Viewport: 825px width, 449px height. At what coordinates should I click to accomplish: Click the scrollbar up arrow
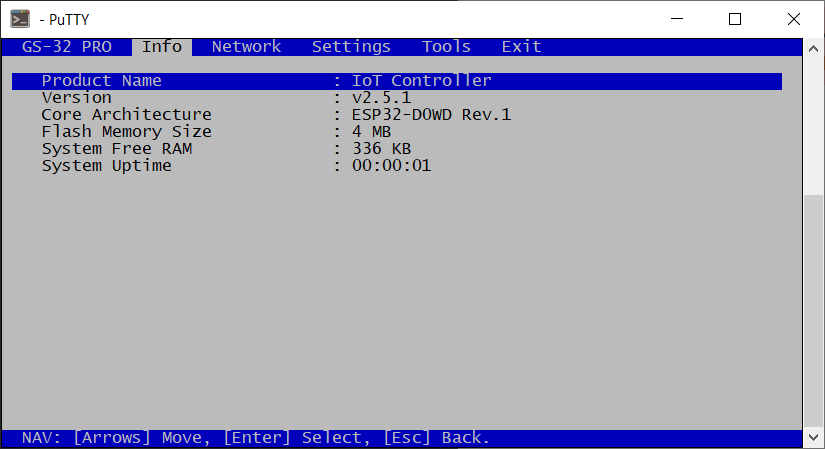pyautogui.click(x=813, y=48)
